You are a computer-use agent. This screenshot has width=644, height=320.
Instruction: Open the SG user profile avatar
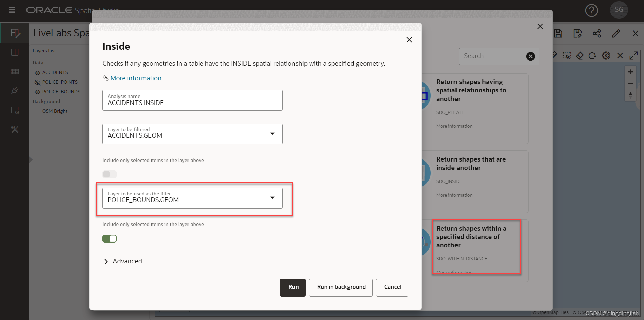619,10
